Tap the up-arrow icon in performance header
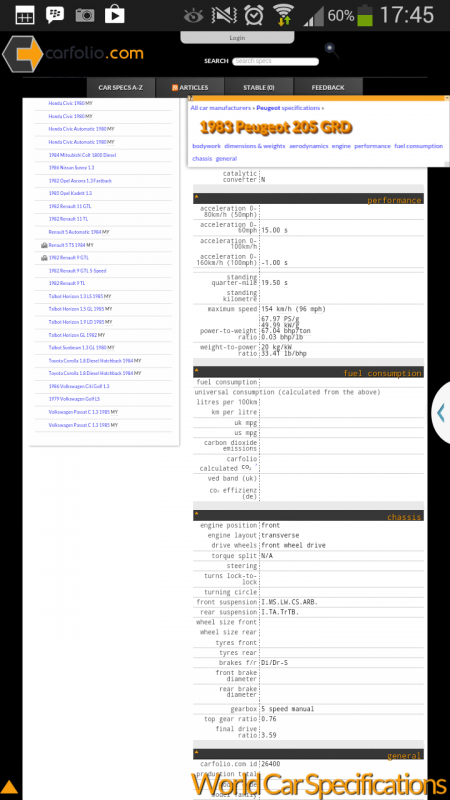Viewport: 450px width, 800px height. point(196,196)
